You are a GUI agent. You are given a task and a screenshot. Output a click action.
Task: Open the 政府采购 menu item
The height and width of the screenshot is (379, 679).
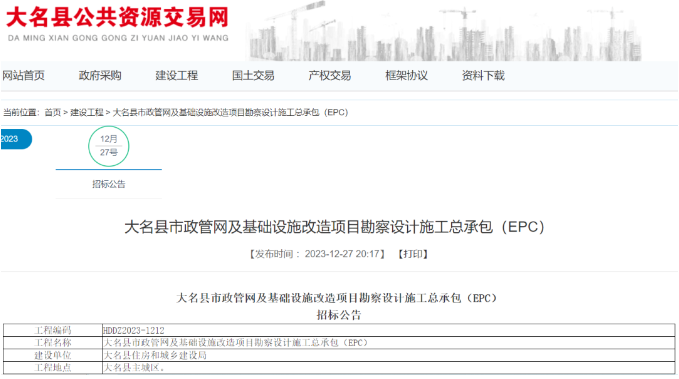click(x=100, y=76)
